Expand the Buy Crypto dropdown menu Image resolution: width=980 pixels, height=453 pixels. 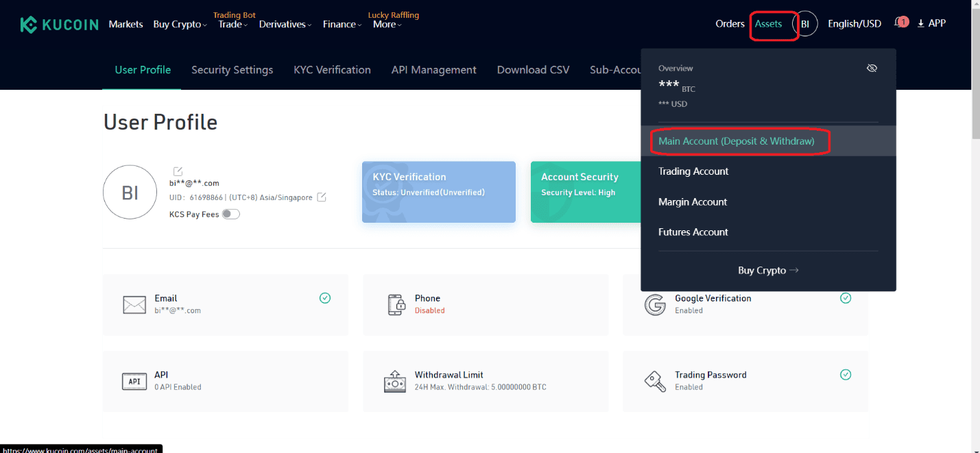[180, 24]
